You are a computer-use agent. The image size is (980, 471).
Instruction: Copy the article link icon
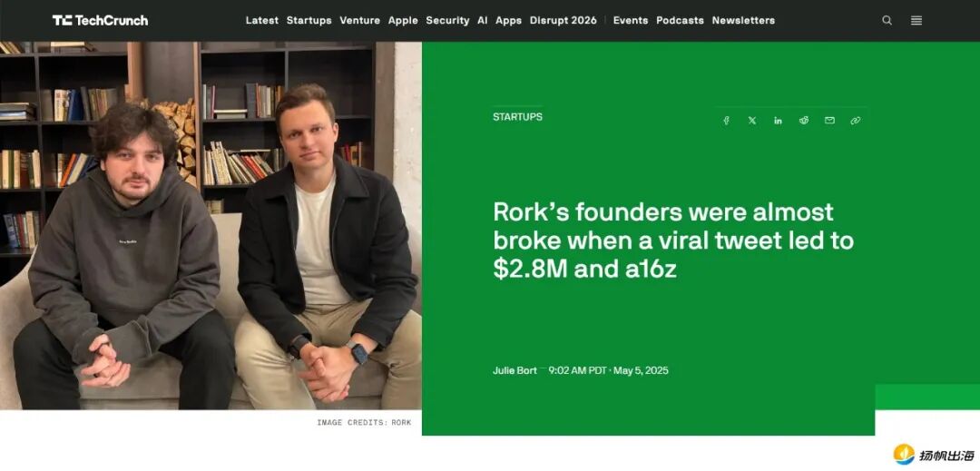coord(855,121)
